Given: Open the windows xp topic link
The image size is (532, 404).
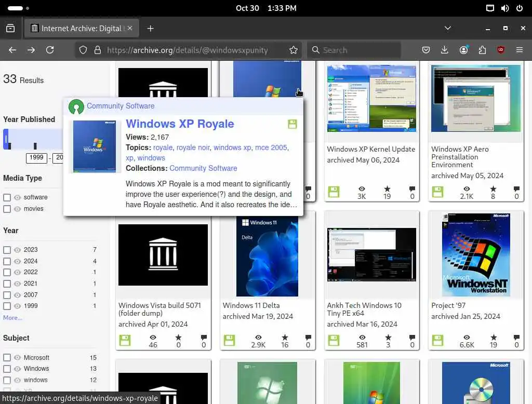Looking at the screenshot, I should (x=232, y=147).
